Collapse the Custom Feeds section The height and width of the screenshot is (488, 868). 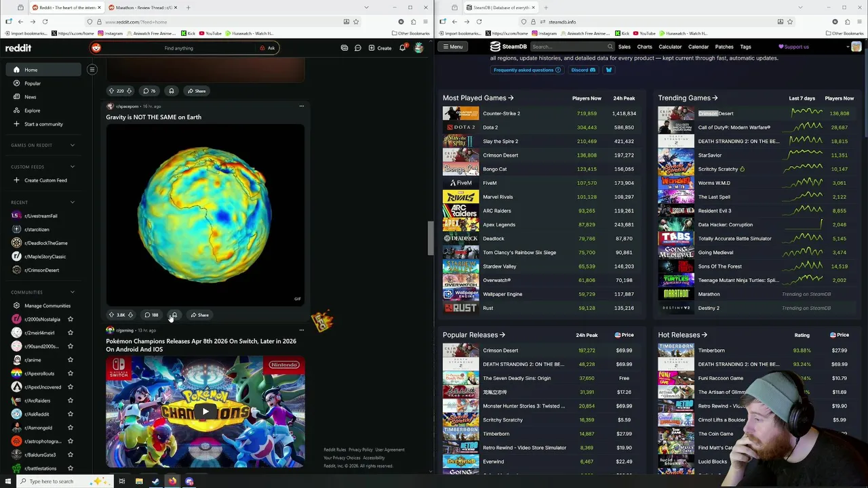pyautogui.click(x=73, y=167)
